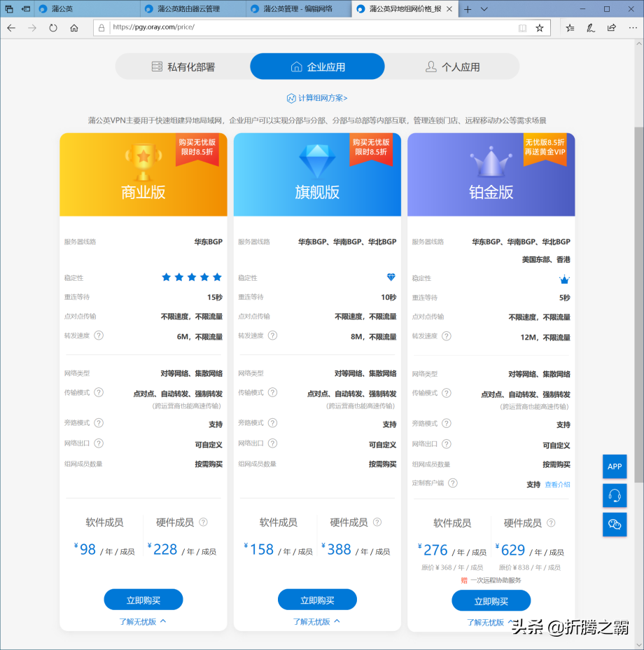The height and width of the screenshot is (650, 644).
Task: Click 硬件成员 help icon in 铂金版
Action: [x=551, y=523]
